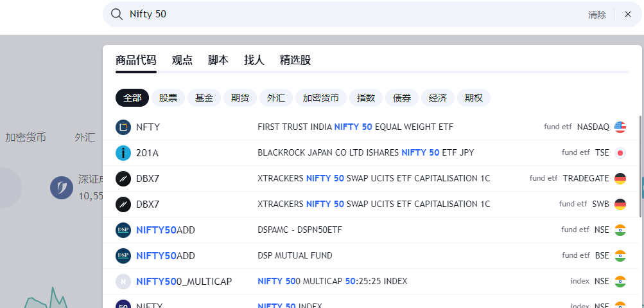
Task: Click NIFTY 500 MULTICAP 50:25:25 INDEX description
Action: pos(332,281)
